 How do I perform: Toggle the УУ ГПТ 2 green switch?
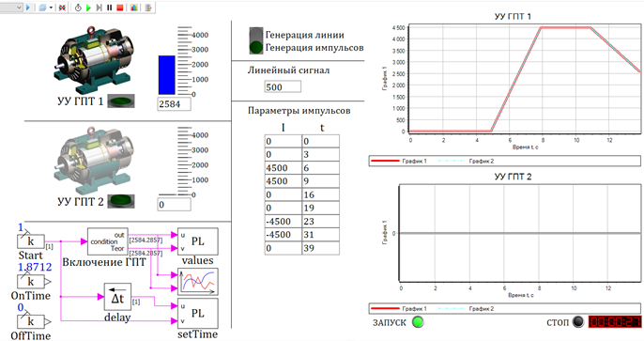(x=121, y=201)
